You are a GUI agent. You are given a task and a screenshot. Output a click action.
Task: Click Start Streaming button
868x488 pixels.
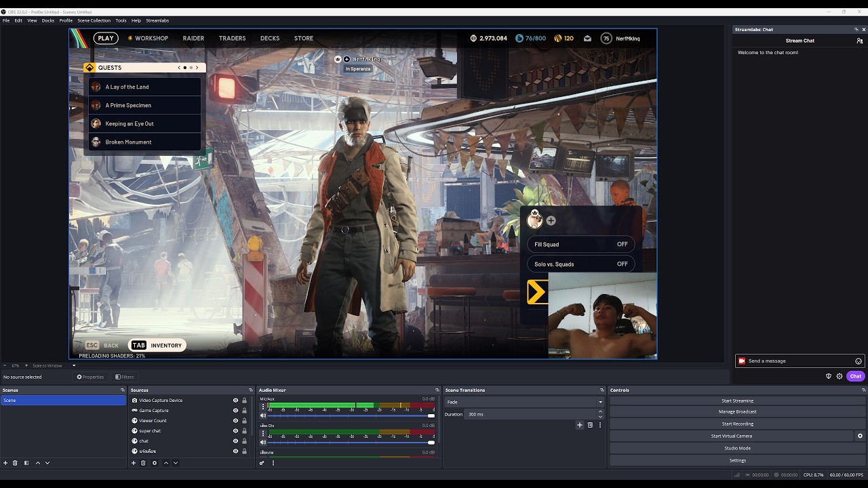coord(737,401)
